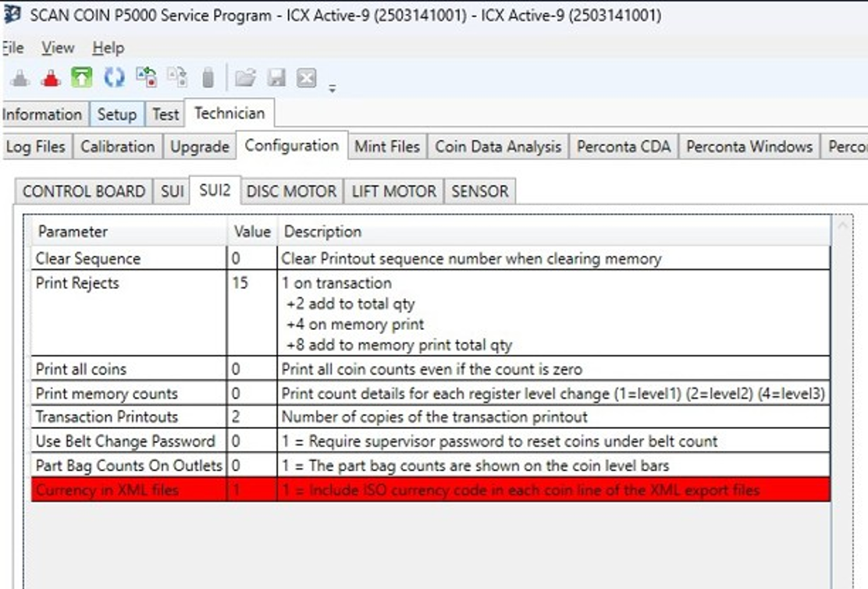Viewport: 868px width, 589px height.
Task: Click 'Clear Printout sequence number' description
Action: pyautogui.click(x=471, y=259)
